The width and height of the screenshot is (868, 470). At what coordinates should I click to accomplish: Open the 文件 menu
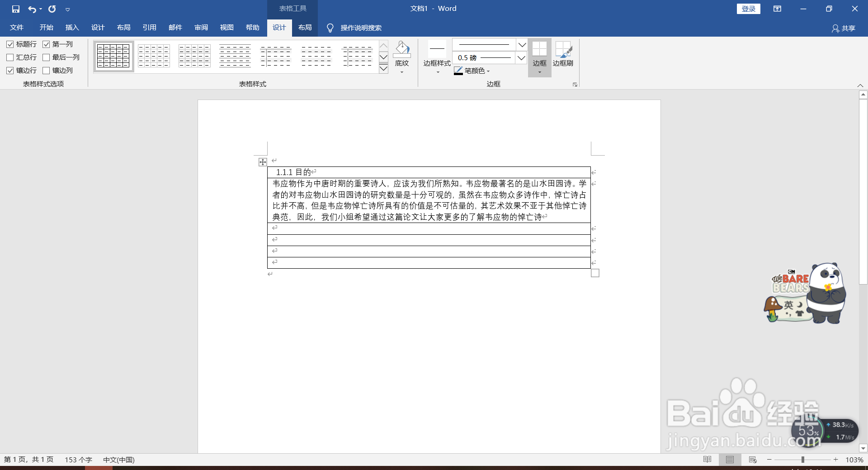point(17,28)
